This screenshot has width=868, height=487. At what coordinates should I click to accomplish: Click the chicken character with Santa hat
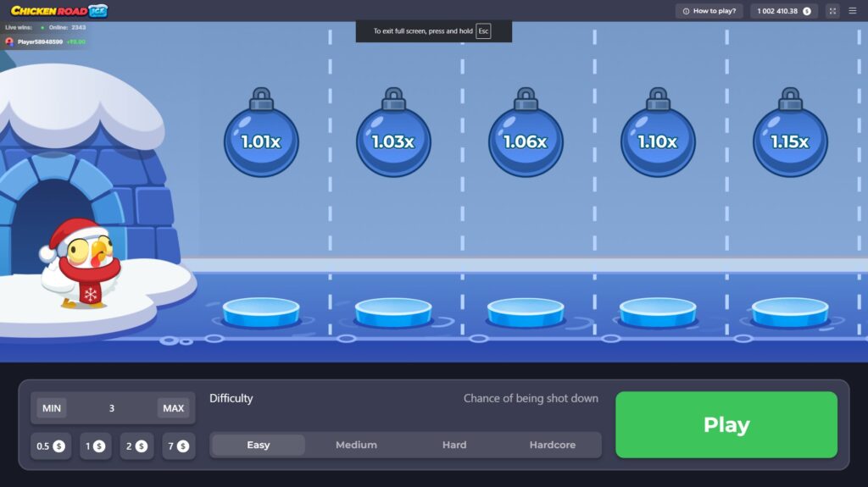coord(81,264)
